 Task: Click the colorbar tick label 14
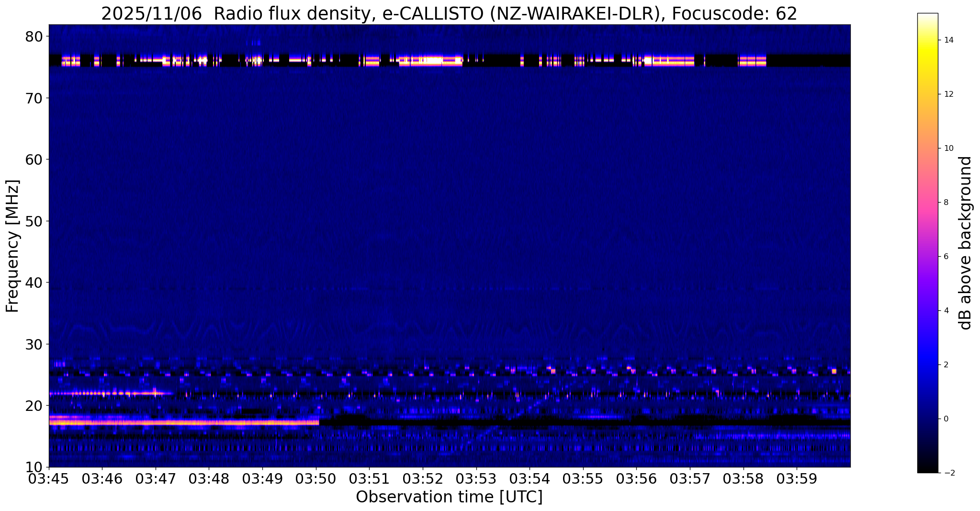pos(948,40)
